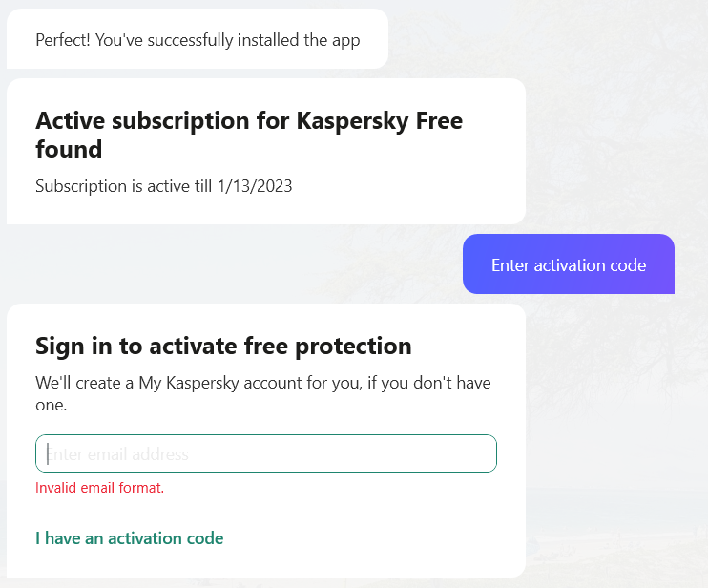This screenshot has width=708, height=588.
Task: Click the Active subscription for Kaspersky Free heading
Action: click(x=249, y=135)
